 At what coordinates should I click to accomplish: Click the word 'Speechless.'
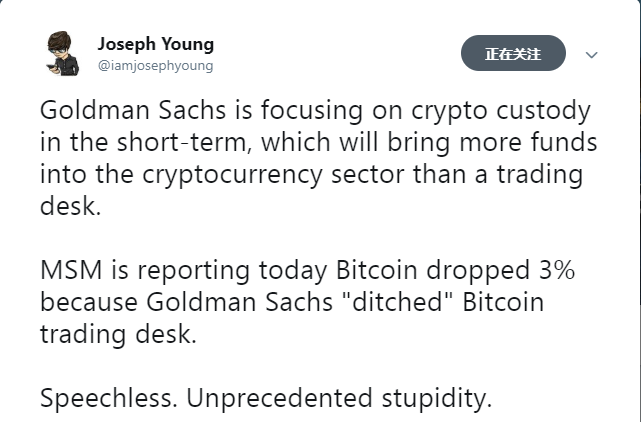[x=109, y=398]
